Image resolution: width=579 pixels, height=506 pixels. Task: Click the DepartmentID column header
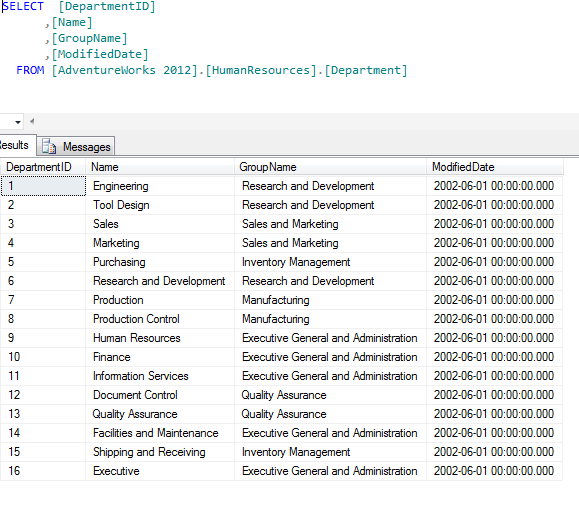click(43, 167)
